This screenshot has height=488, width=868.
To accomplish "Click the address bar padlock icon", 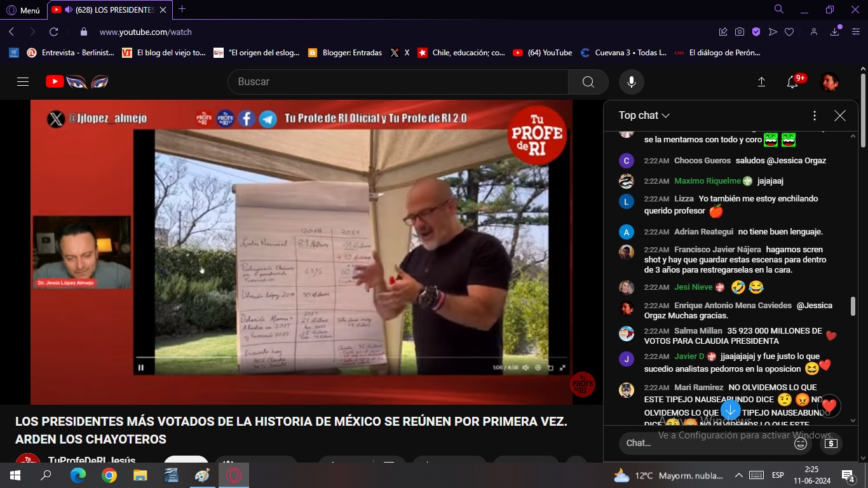I will click(x=83, y=32).
